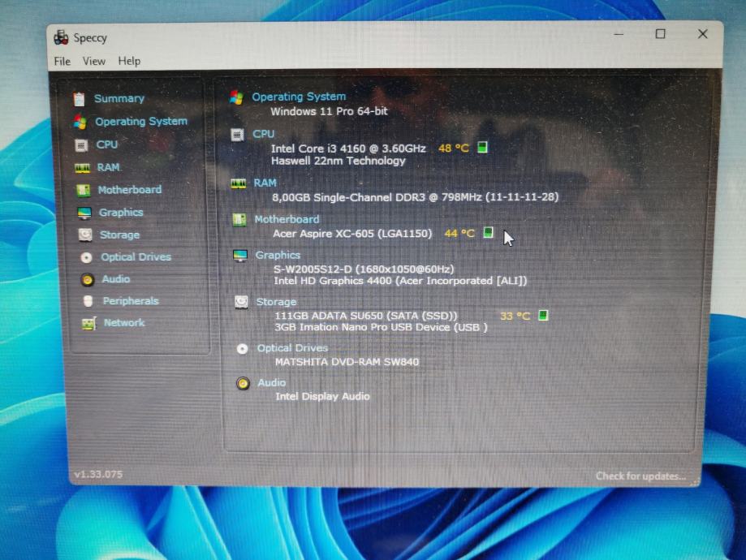The height and width of the screenshot is (560, 746).
Task: Click the CPU heading in summary pane
Action: pyautogui.click(x=263, y=134)
